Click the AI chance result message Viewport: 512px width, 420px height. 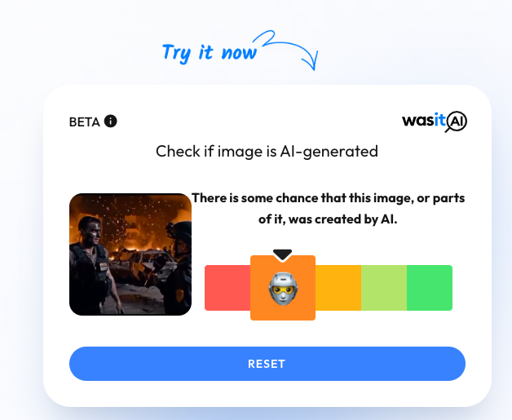point(328,208)
